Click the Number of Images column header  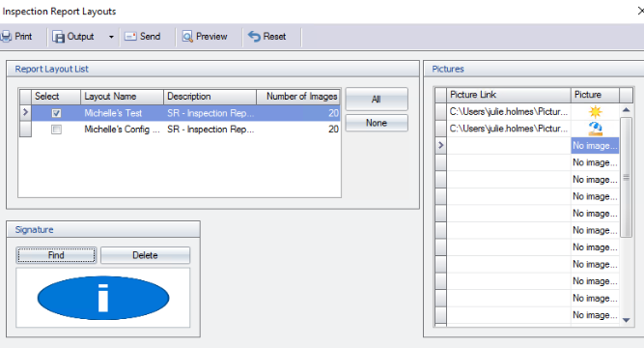click(298, 97)
